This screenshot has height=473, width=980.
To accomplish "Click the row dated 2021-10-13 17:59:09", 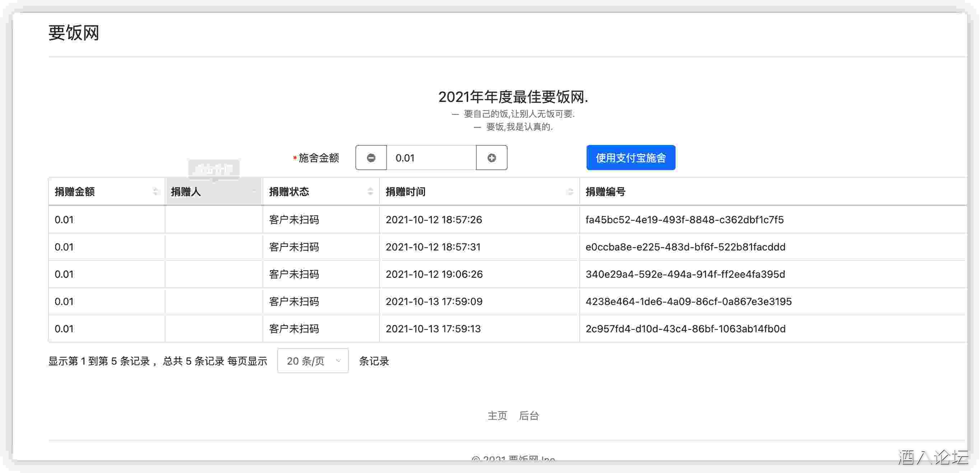I will 434,301.
